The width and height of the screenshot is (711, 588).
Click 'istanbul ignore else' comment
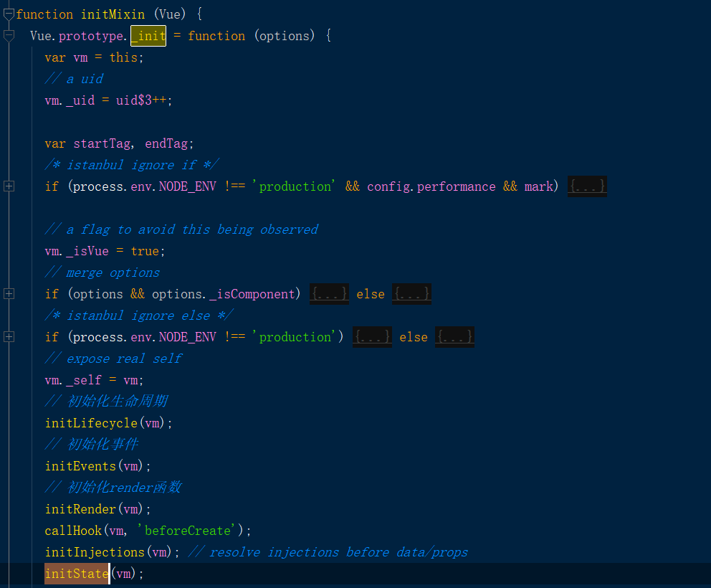tap(139, 316)
